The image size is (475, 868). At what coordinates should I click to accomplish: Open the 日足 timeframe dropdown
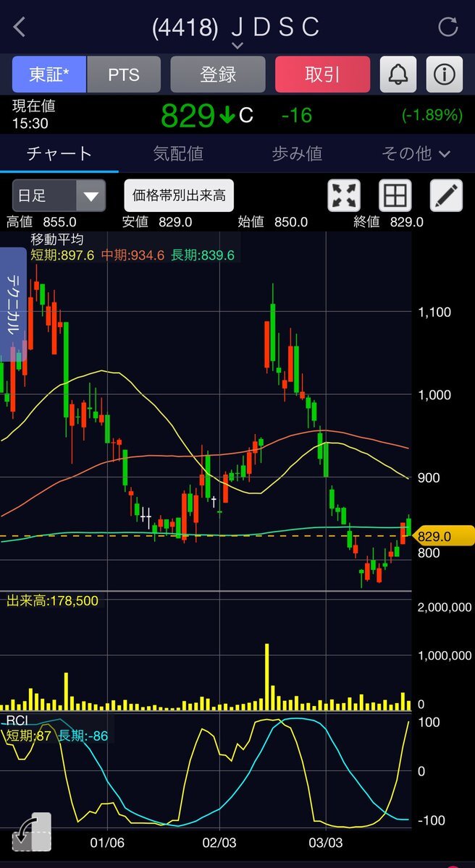point(59,195)
